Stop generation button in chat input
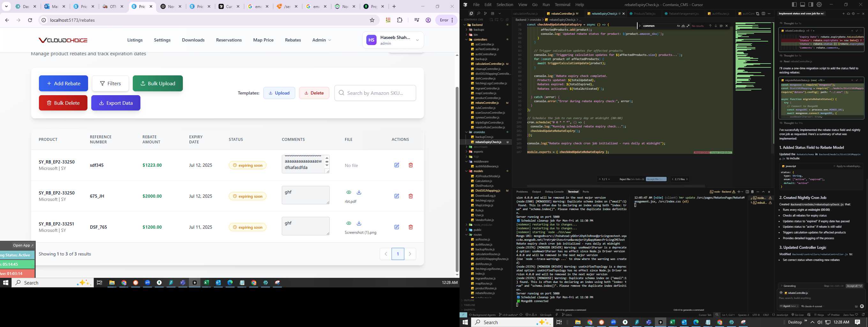This screenshot has width=868, height=327. (862, 306)
